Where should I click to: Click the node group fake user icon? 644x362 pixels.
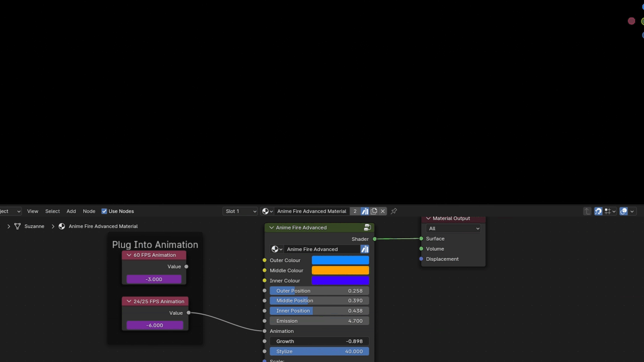(x=365, y=249)
